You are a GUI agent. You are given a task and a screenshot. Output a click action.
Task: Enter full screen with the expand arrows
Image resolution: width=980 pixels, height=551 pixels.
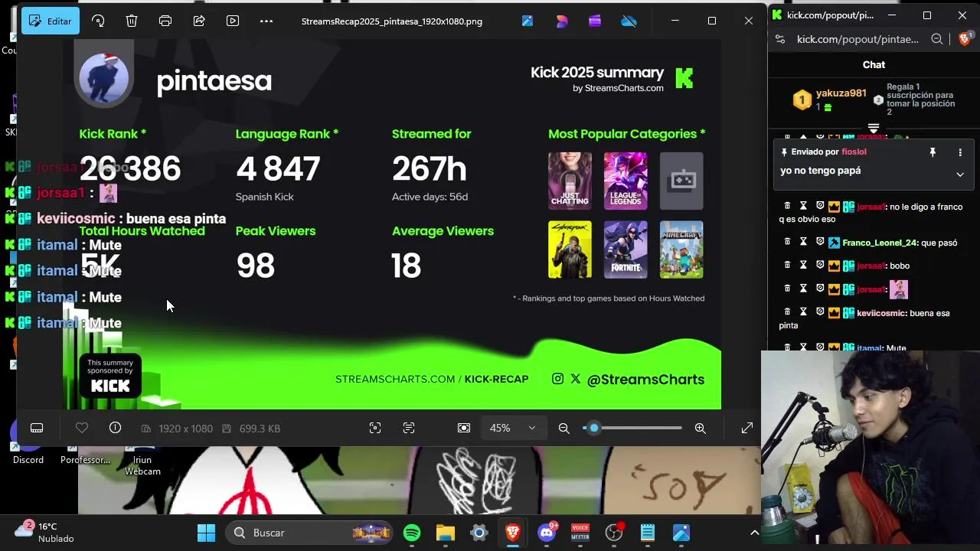coord(747,428)
